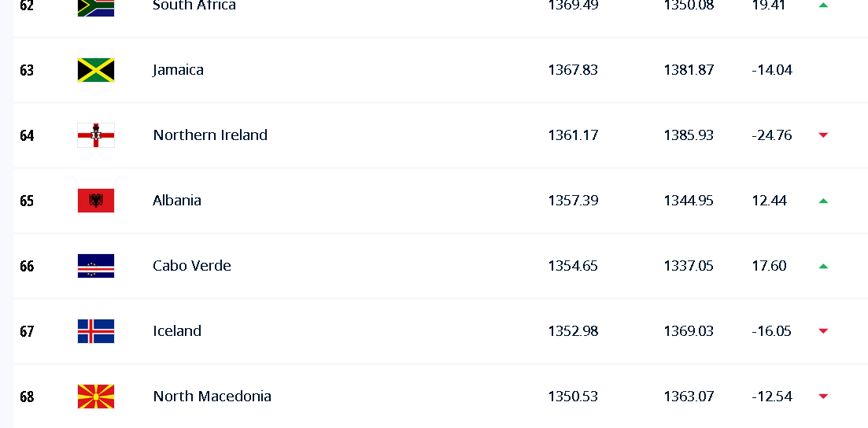Select the Albania country name
Image resolution: width=868 pixels, height=428 pixels.
(177, 201)
